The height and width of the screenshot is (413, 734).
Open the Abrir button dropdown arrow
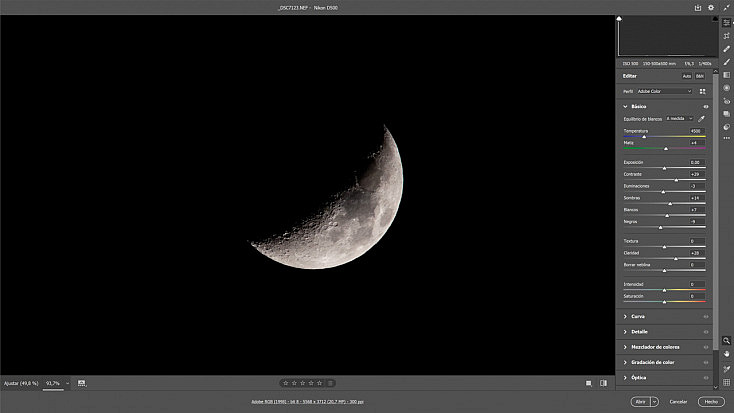click(654, 402)
